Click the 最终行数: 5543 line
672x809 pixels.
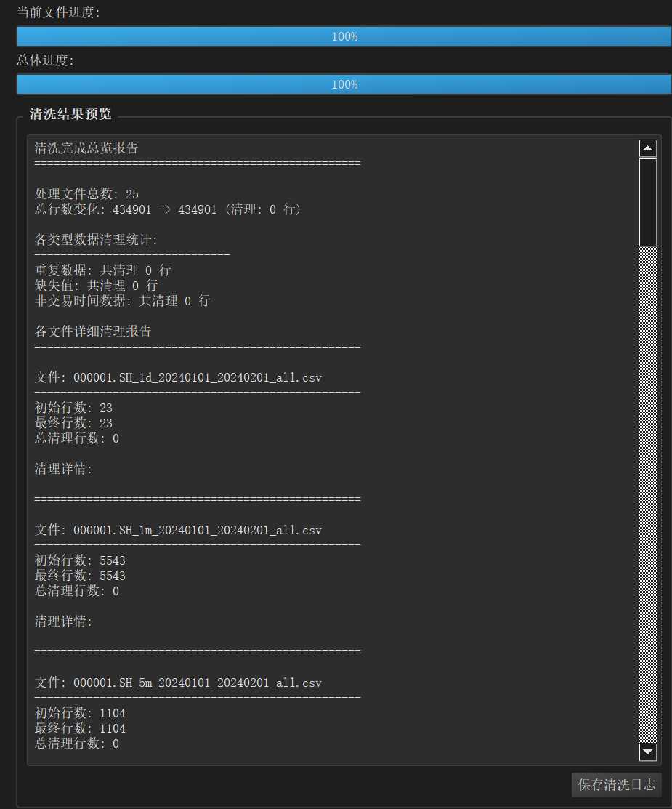80,576
